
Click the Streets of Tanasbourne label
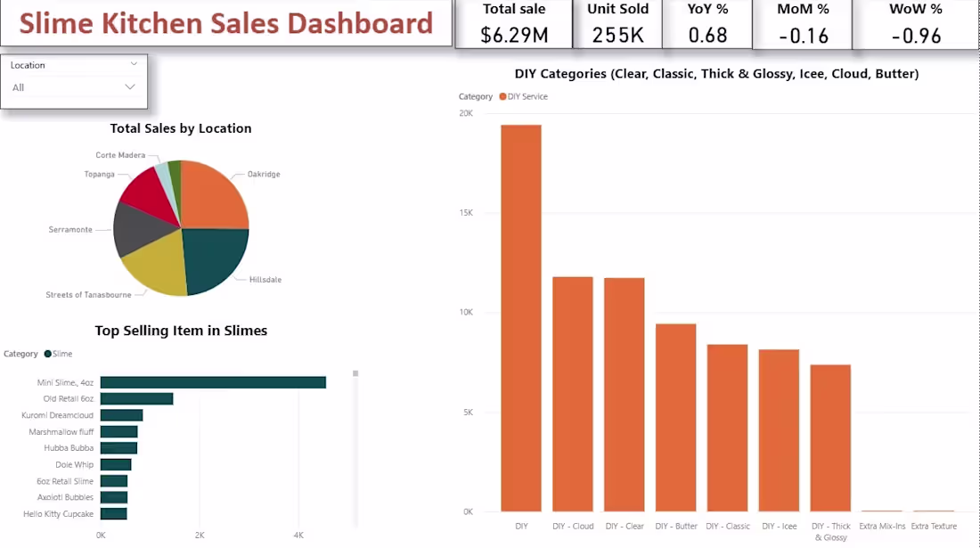point(89,295)
